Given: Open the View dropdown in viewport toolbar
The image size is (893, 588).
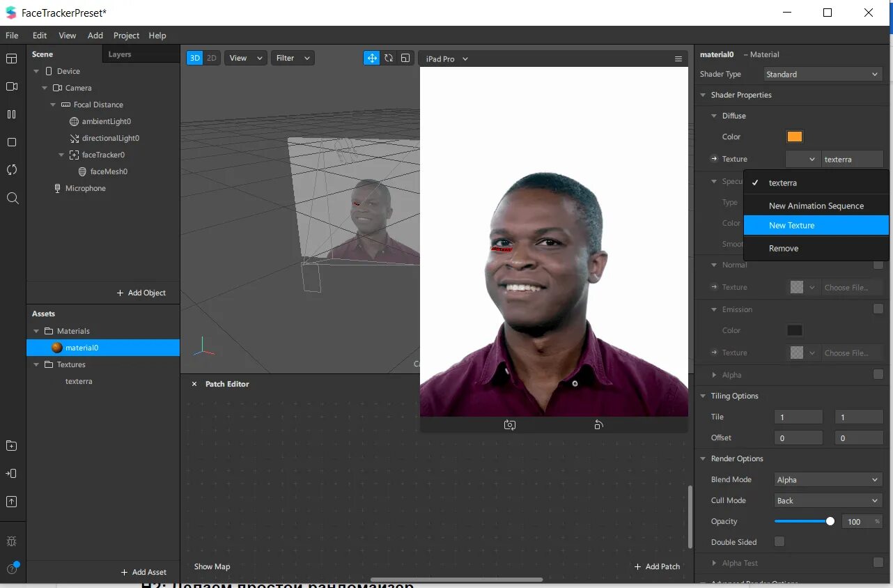Looking at the screenshot, I should [x=246, y=59].
